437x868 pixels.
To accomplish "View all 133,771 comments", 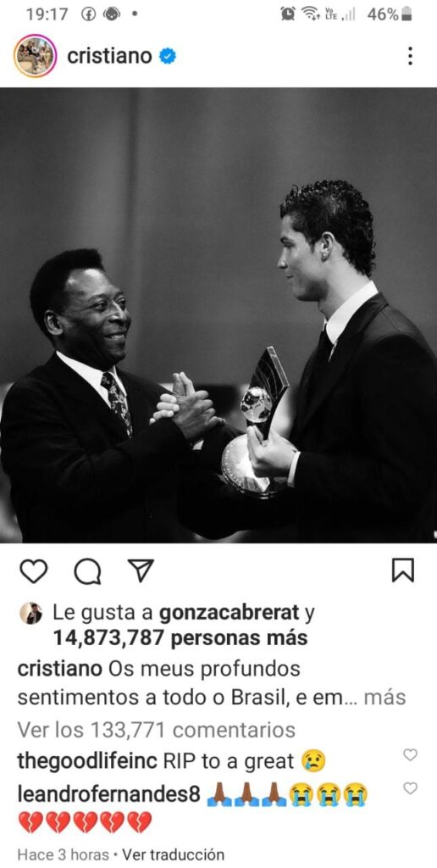I will 157,730.
